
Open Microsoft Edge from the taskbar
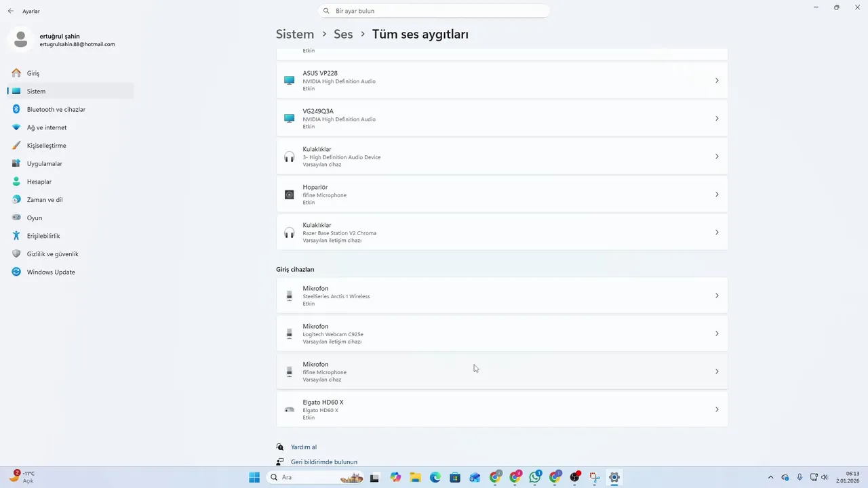pyautogui.click(x=435, y=477)
